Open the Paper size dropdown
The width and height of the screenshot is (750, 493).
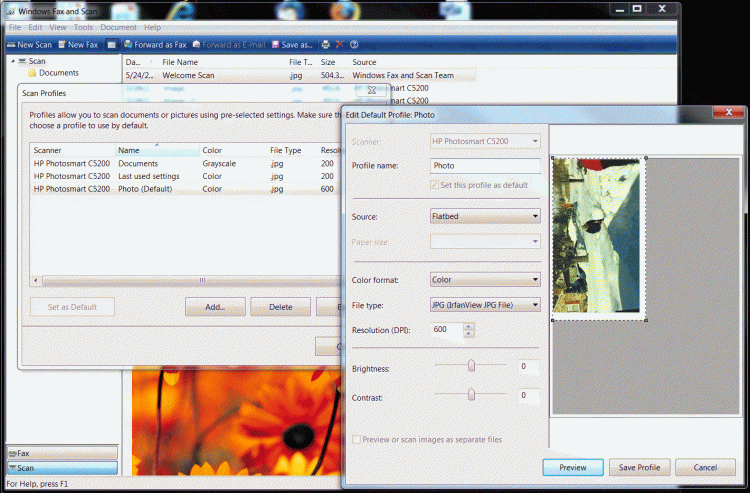tap(485, 241)
